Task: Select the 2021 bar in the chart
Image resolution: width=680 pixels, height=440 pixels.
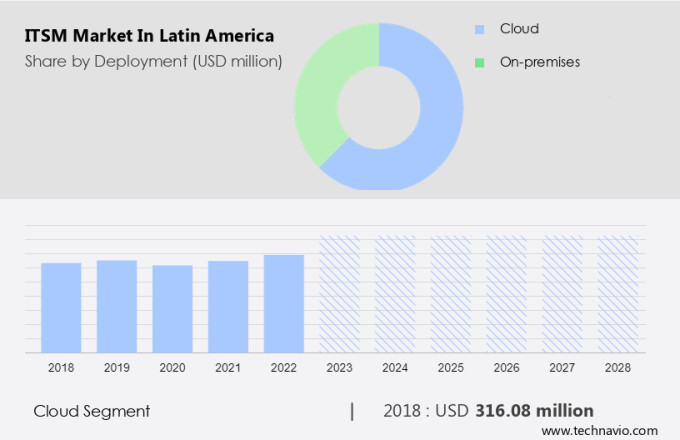Action: click(x=228, y=306)
